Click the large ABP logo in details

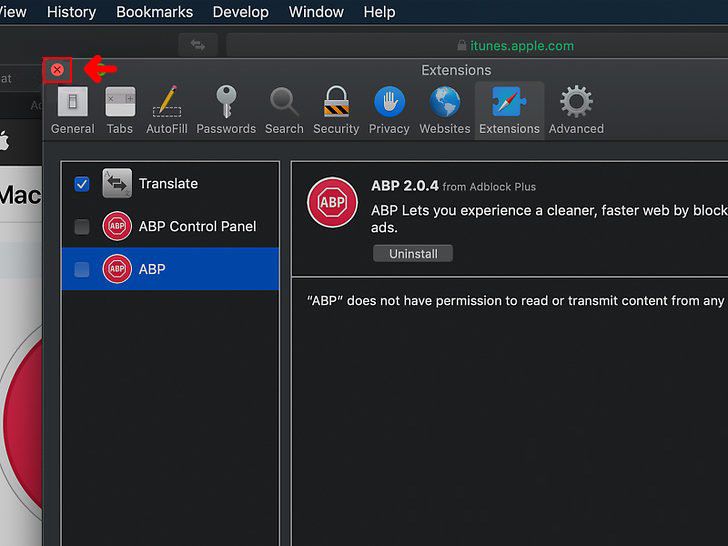coord(332,202)
